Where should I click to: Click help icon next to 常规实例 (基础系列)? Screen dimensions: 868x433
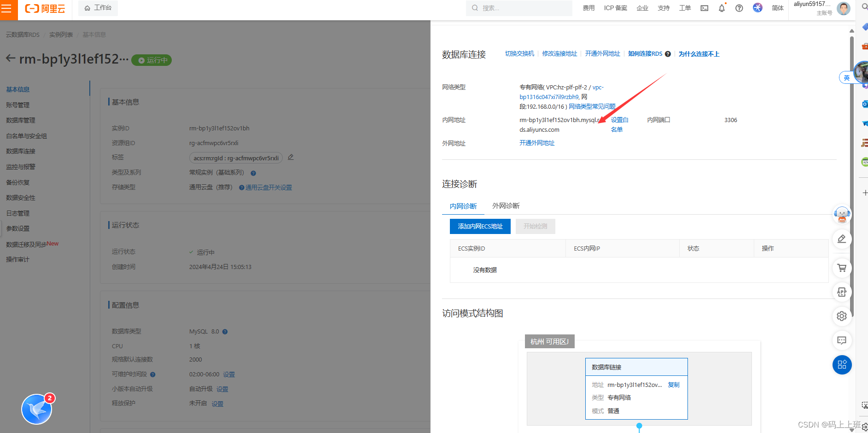coord(253,173)
